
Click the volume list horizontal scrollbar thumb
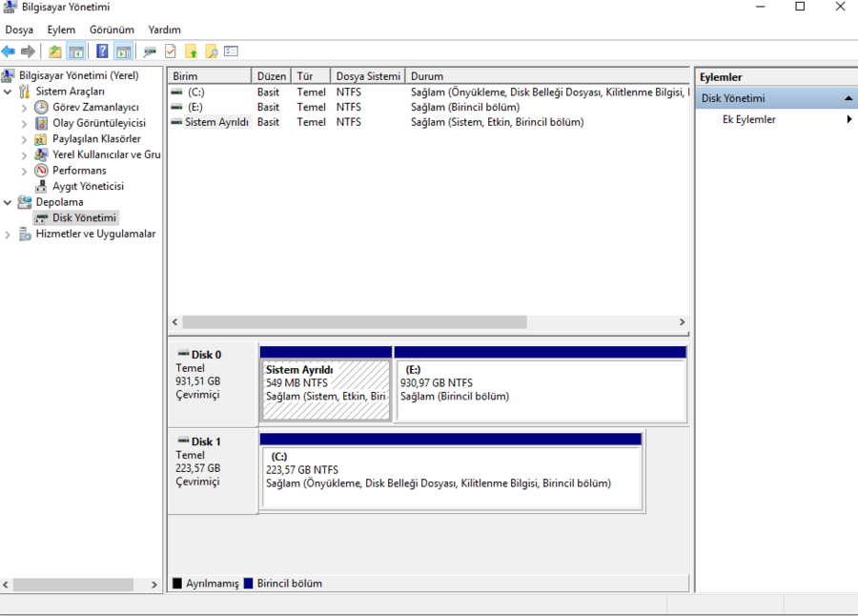[x=355, y=322]
